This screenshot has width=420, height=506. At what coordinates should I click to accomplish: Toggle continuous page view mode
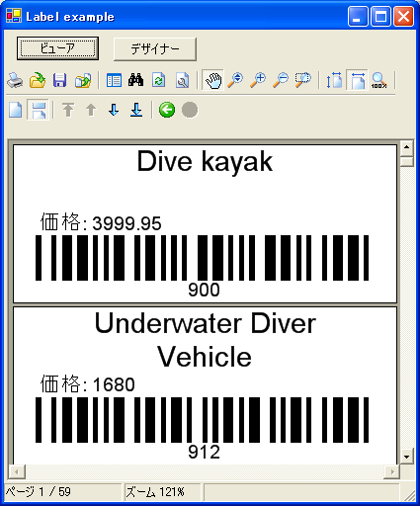coord(38,110)
